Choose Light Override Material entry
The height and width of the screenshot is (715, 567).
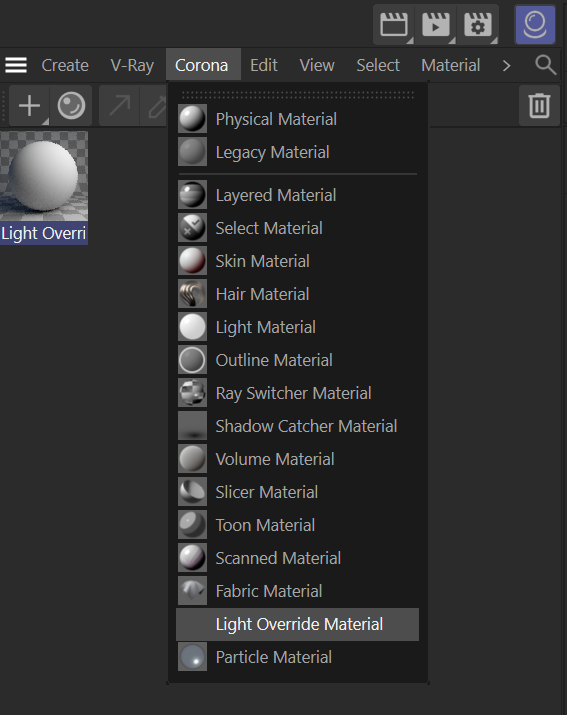[297, 624]
